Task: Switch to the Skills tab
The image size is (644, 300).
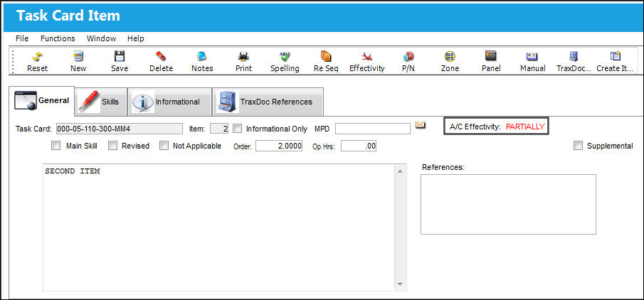Action: (102, 102)
